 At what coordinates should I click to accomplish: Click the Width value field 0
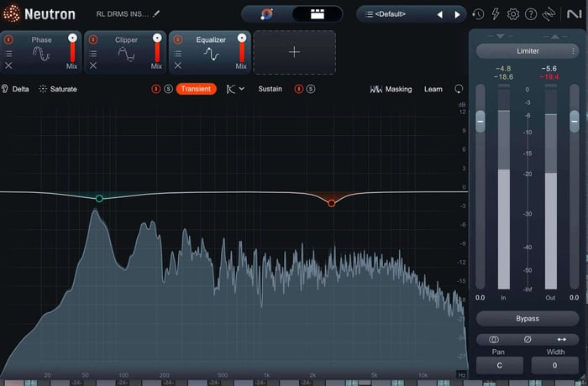[554, 365]
